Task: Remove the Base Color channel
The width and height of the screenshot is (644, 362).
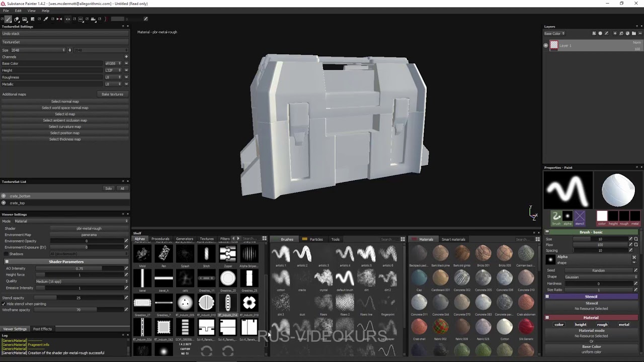Action: click(126, 63)
